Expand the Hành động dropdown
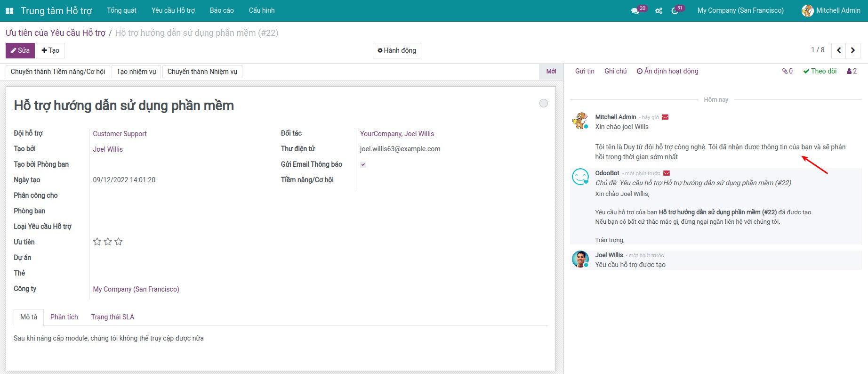This screenshot has height=374, width=868. [x=397, y=50]
